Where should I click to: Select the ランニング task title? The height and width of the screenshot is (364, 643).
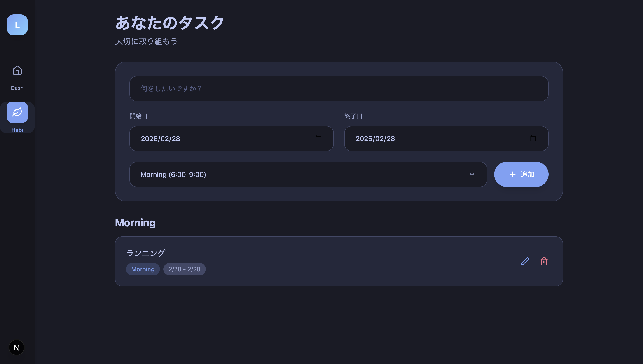[145, 253]
